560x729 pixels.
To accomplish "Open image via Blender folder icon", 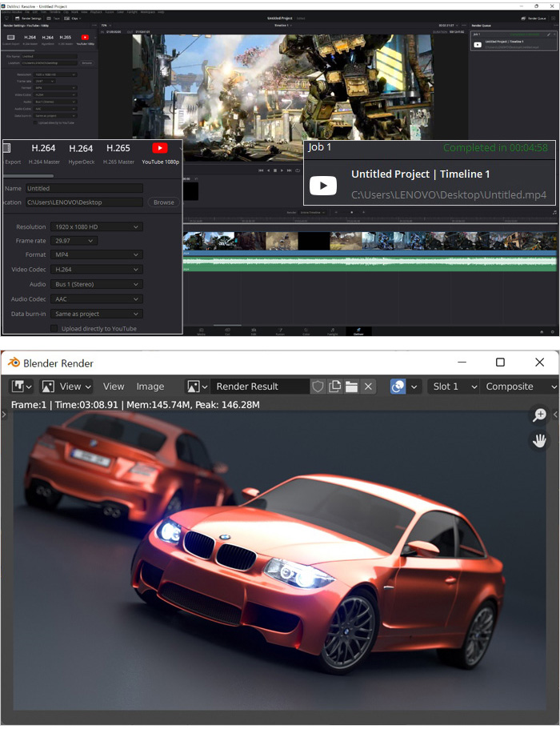I will coord(351,387).
